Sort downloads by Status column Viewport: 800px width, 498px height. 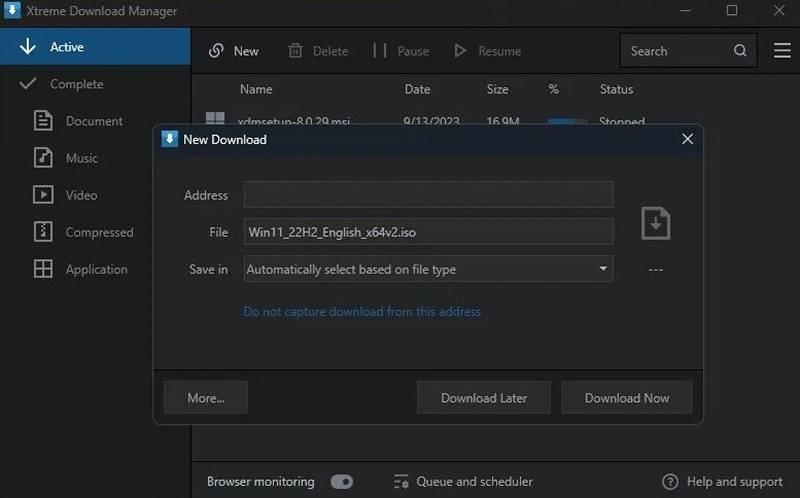[x=616, y=89]
